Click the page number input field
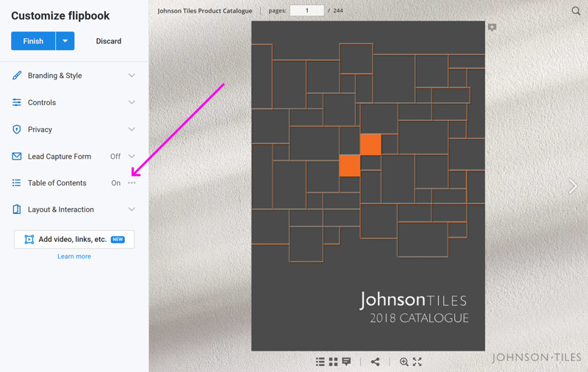The image size is (588, 372). pyautogui.click(x=306, y=10)
